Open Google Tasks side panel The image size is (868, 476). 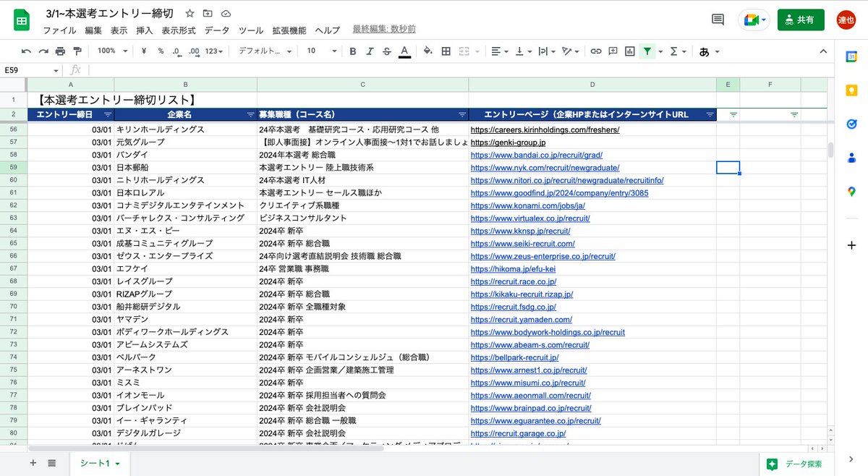pyautogui.click(x=851, y=124)
